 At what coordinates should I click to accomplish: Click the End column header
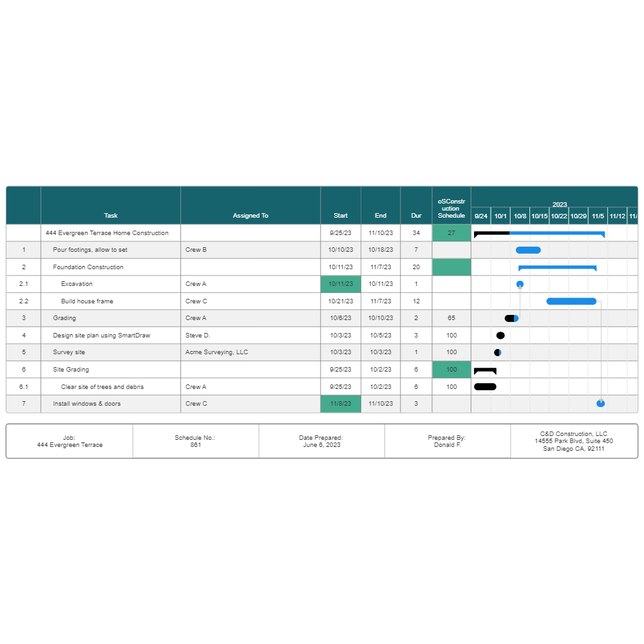(381, 205)
